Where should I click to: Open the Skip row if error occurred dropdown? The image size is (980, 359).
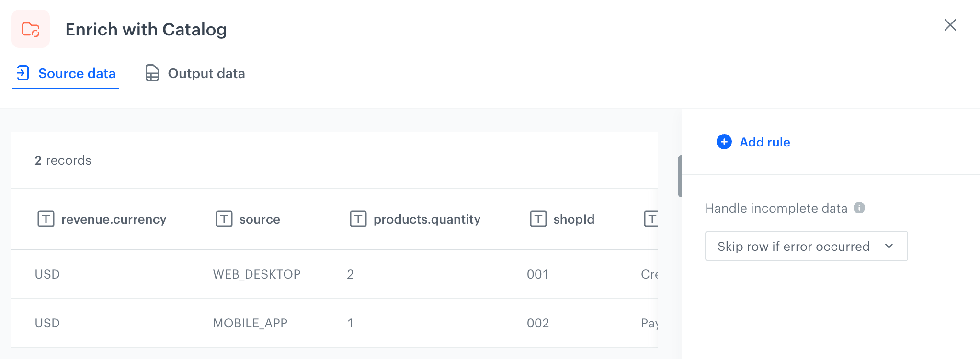(806, 246)
